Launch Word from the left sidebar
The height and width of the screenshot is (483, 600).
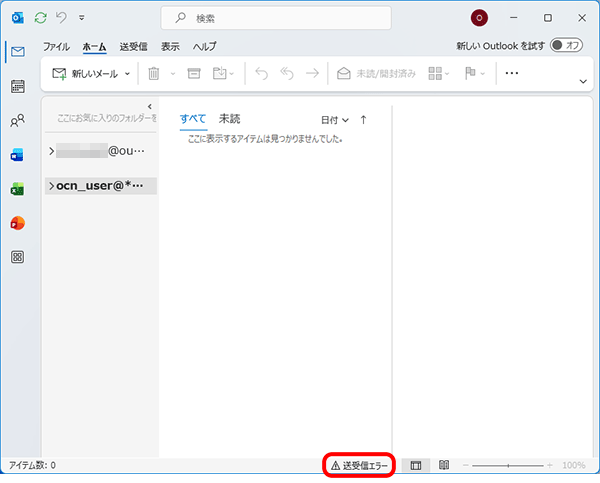(x=17, y=155)
